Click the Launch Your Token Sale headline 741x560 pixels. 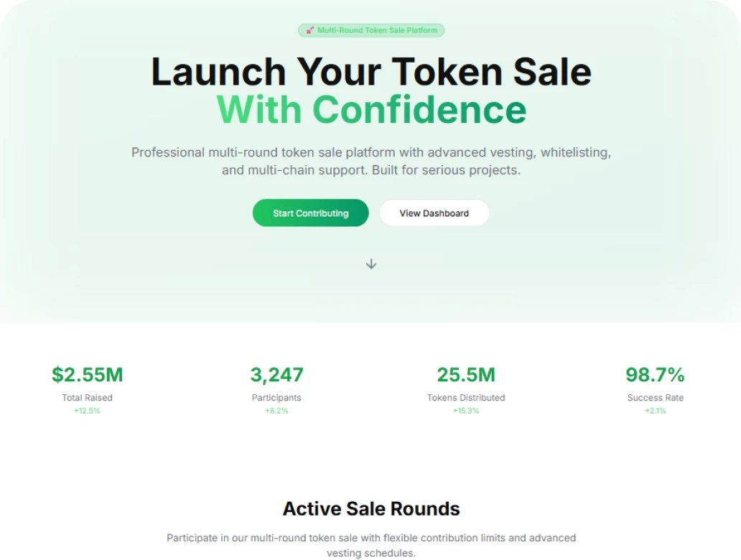tap(370, 72)
